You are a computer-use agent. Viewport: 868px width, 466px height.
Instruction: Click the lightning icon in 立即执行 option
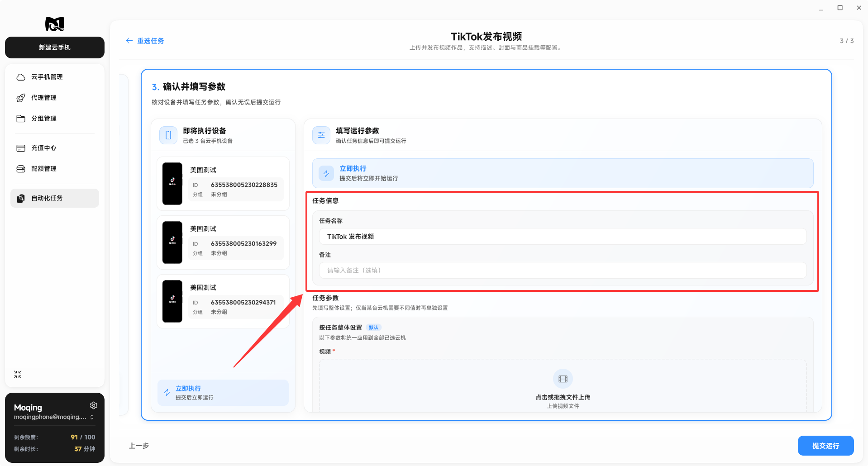tap(326, 173)
